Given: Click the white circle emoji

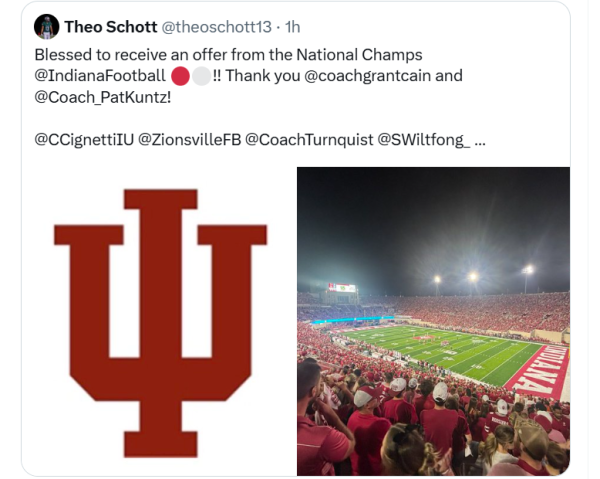Looking at the screenshot, I should coord(201,75).
